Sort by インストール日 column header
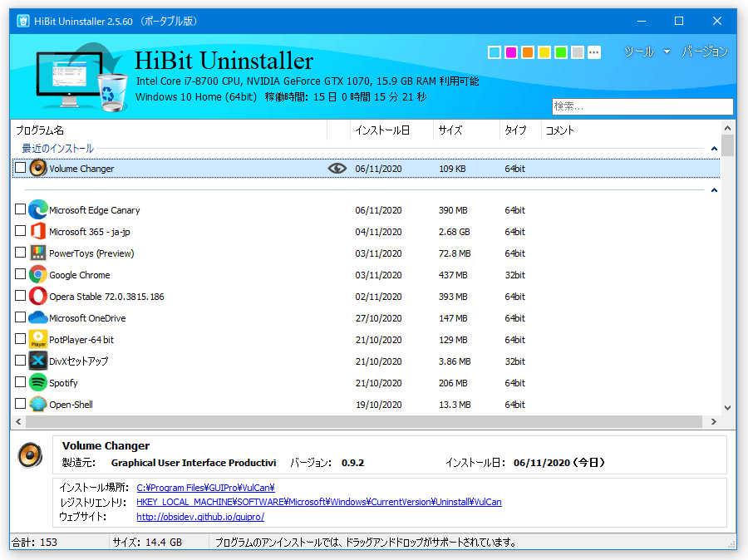 point(382,130)
